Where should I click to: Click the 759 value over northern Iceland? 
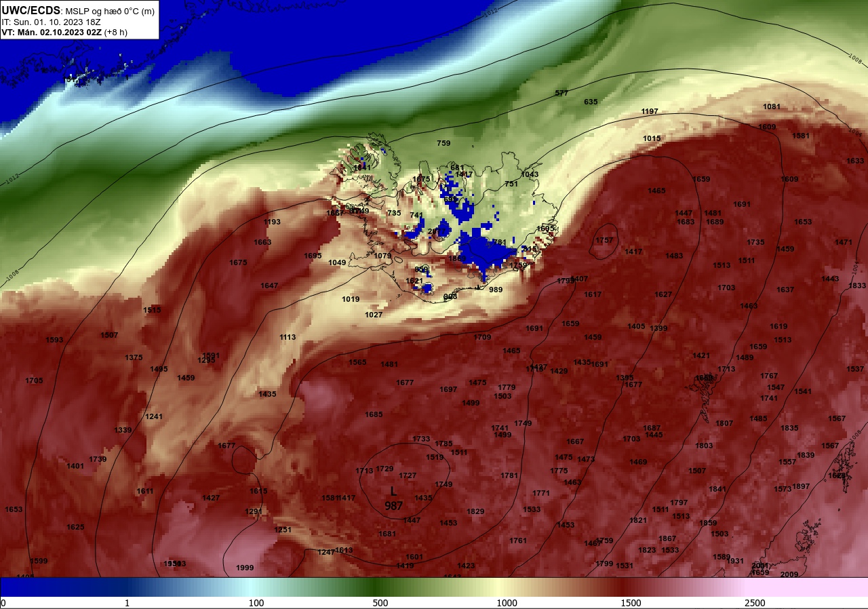pos(443,143)
